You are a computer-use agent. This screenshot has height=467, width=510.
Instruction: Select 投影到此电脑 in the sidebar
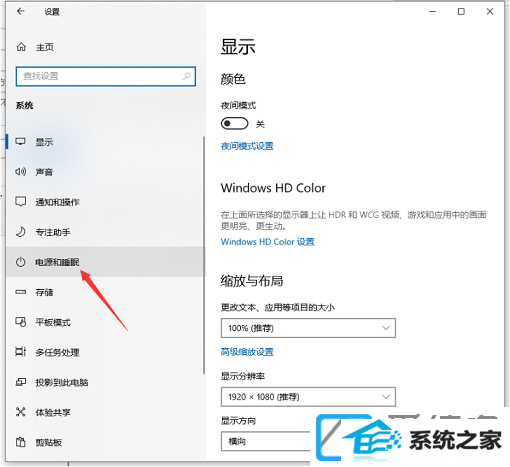pos(62,382)
